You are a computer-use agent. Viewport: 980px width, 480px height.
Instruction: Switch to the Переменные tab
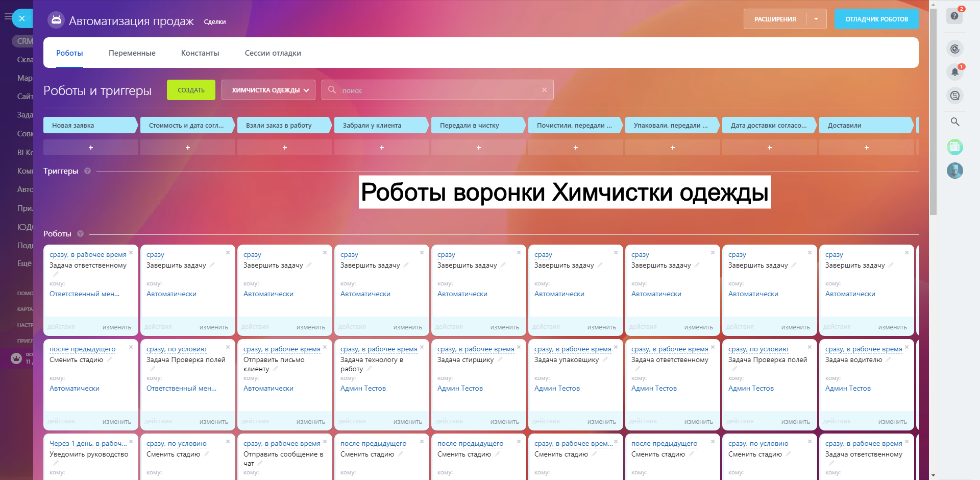point(132,53)
